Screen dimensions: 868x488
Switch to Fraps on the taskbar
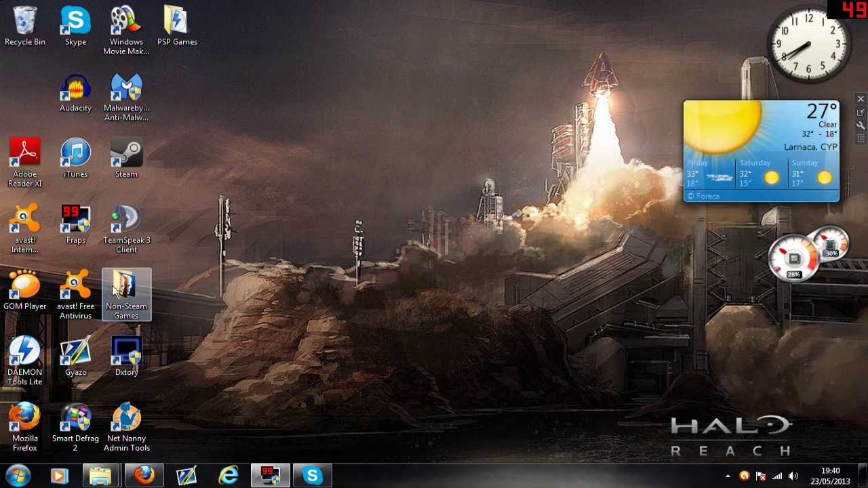point(271,476)
